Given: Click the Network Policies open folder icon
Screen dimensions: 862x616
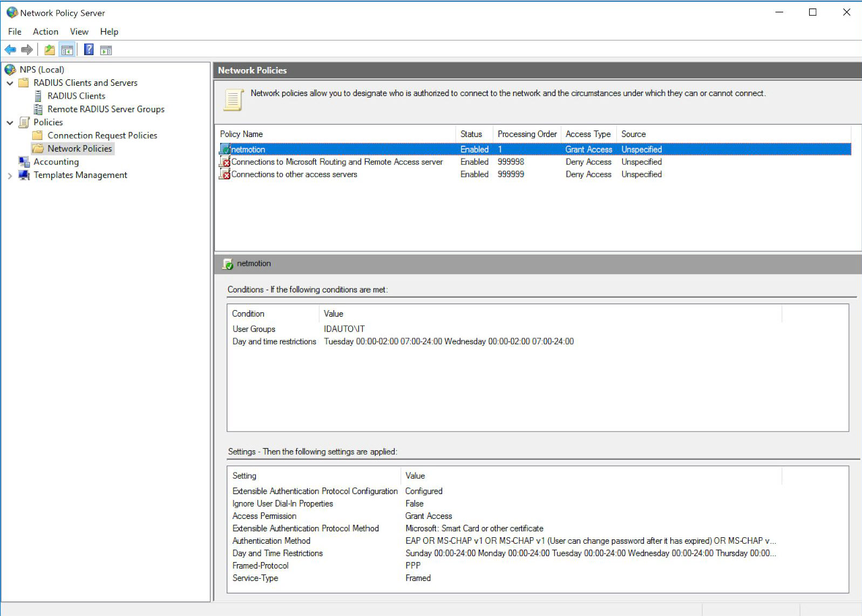Looking at the screenshot, I should (x=37, y=148).
